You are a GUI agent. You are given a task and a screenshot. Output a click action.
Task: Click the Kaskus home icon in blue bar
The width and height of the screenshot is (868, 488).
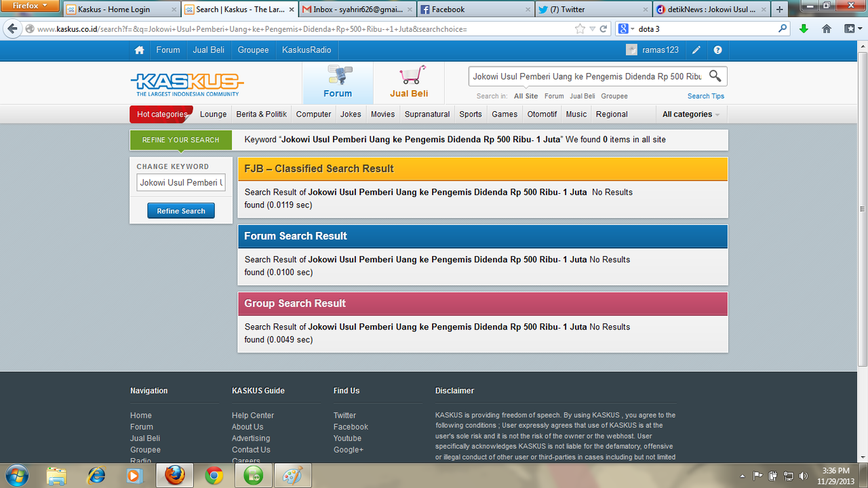point(139,50)
